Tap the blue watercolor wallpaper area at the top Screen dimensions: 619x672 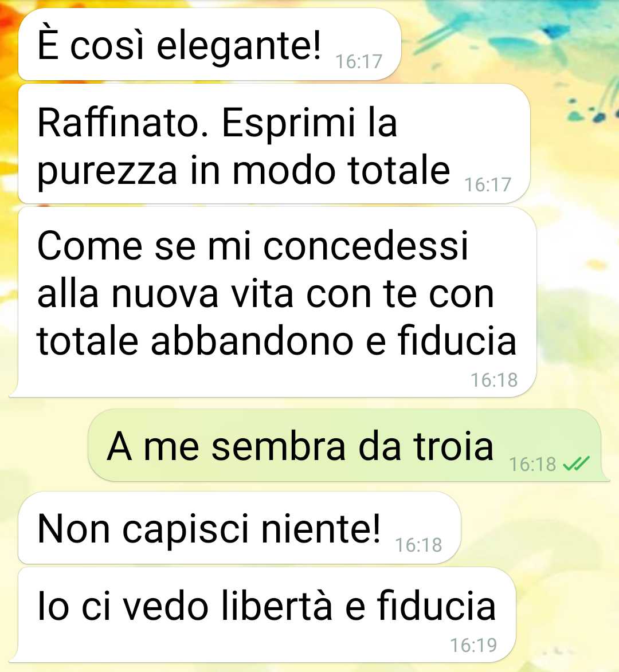point(515,30)
